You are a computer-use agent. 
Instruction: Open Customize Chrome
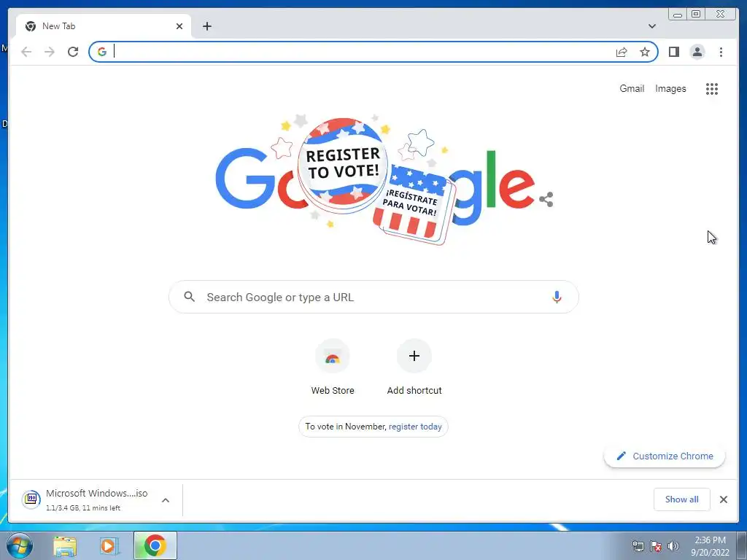[665, 456]
